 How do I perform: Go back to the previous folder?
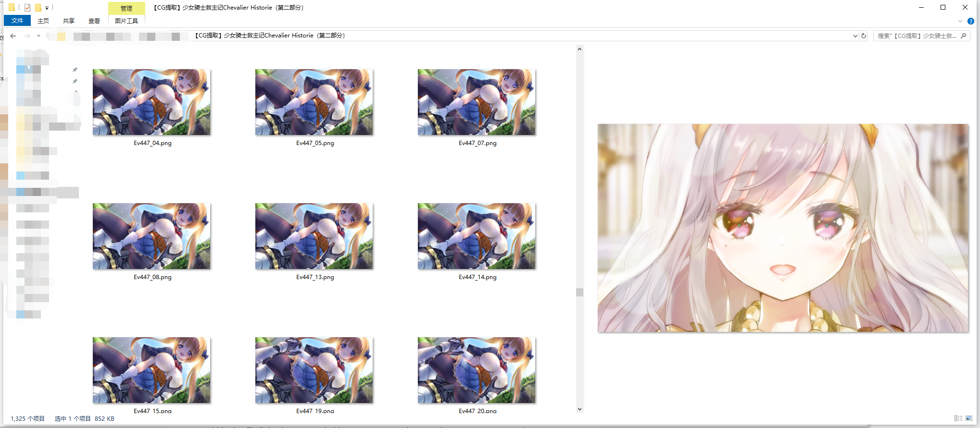pos(13,36)
